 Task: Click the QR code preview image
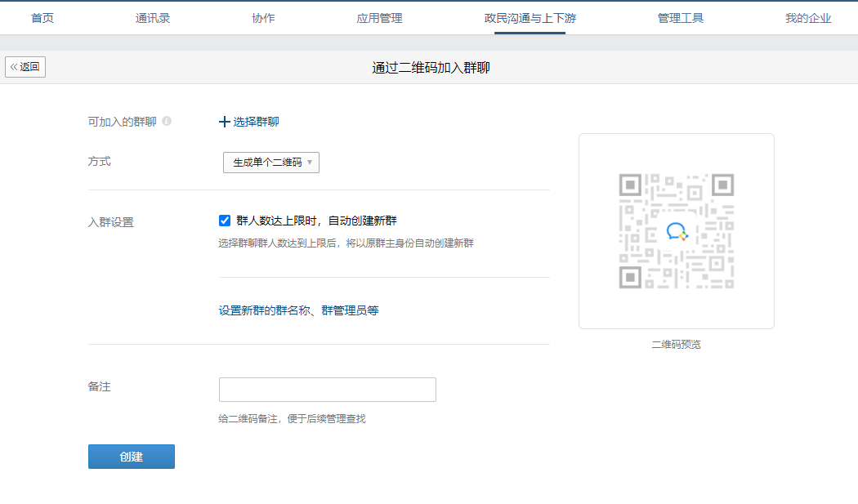pyautogui.click(x=677, y=231)
